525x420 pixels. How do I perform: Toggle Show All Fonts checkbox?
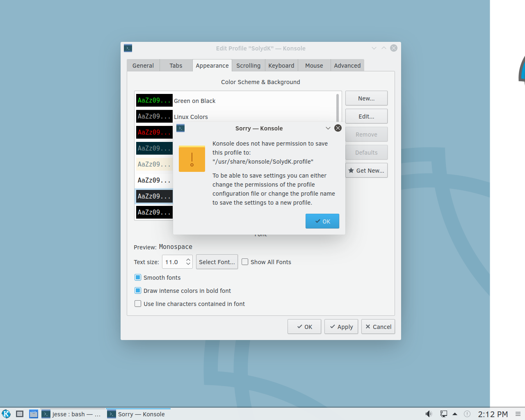245,262
